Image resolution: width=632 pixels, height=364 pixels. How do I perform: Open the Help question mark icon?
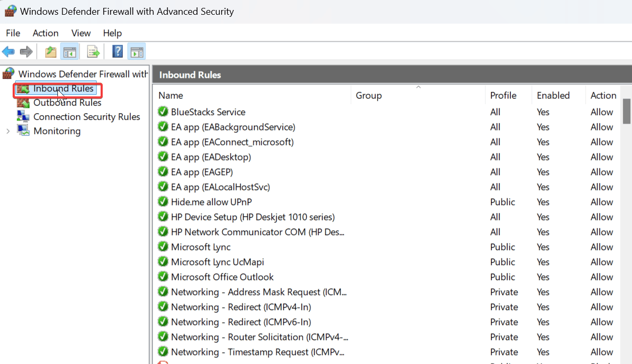coord(118,52)
